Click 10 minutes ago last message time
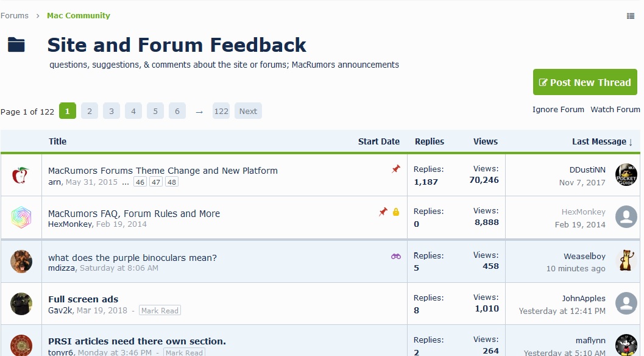This screenshot has height=356, width=644. 576,268
